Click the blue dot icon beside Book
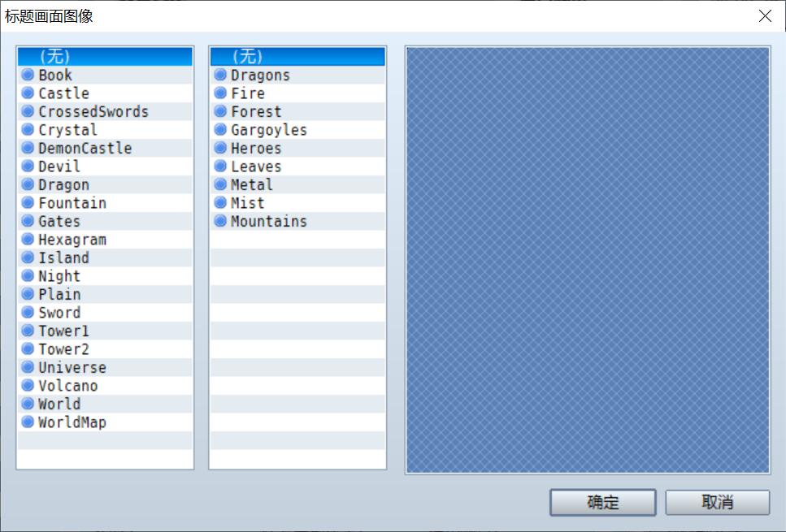Image resolution: width=786 pixels, height=532 pixels. (x=28, y=75)
